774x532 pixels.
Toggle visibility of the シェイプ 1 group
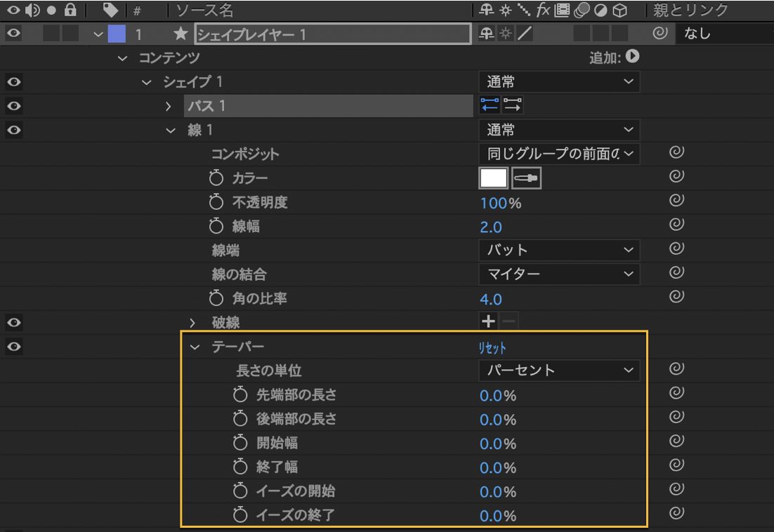[13, 82]
